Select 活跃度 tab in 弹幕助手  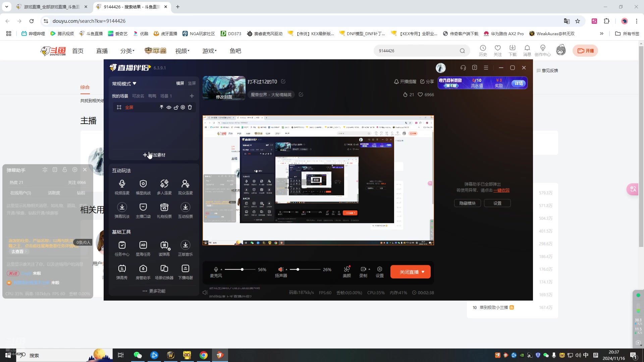(x=54, y=193)
